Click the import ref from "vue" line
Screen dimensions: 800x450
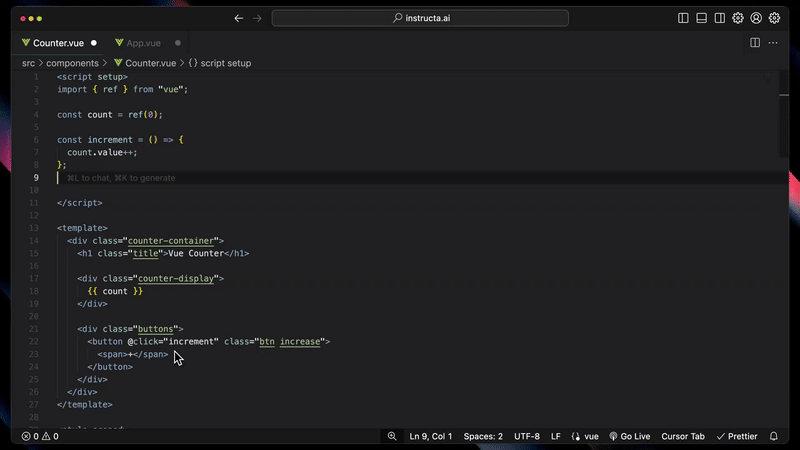(122, 90)
